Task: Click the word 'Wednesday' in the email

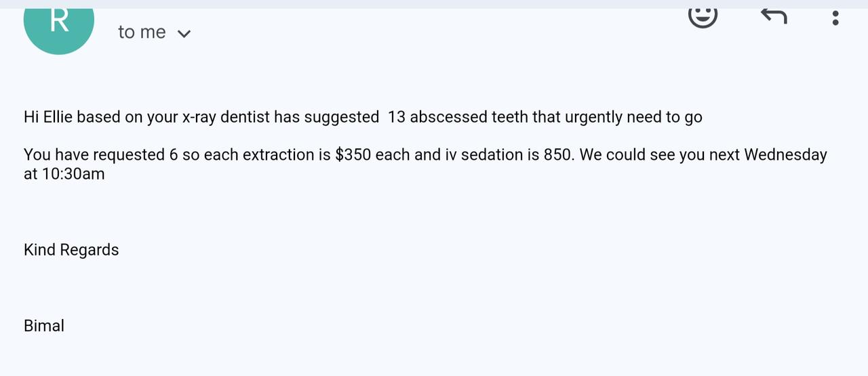Action: [x=785, y=155]
